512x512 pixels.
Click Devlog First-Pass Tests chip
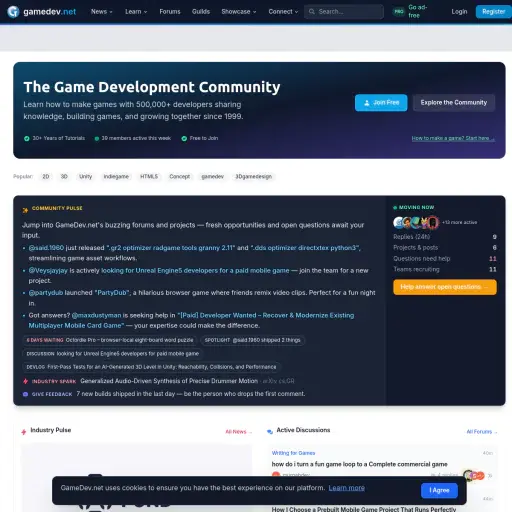[x=151, y=367]
